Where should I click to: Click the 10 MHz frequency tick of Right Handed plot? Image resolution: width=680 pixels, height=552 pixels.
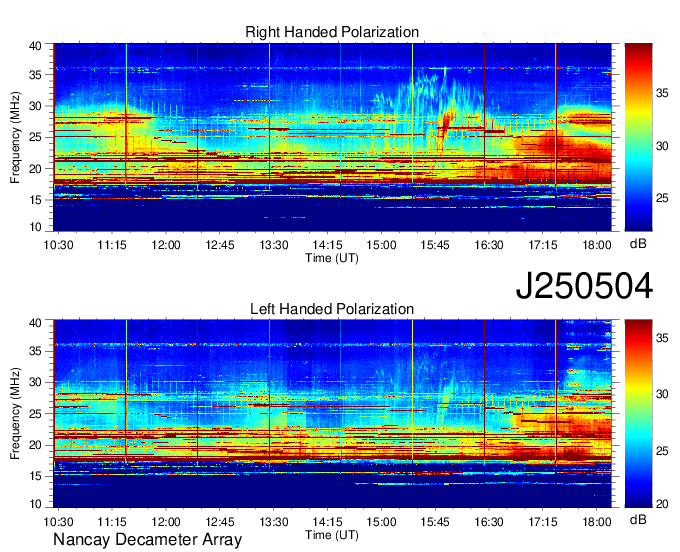[35, 227]
